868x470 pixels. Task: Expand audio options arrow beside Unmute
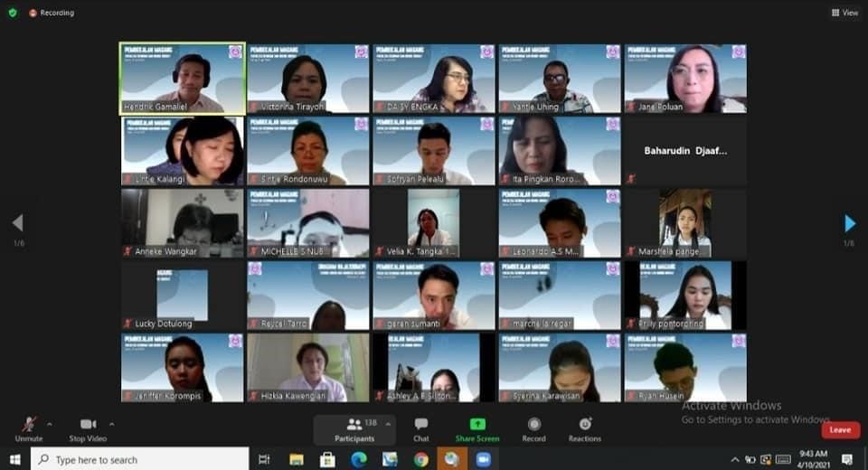(49, 423)
